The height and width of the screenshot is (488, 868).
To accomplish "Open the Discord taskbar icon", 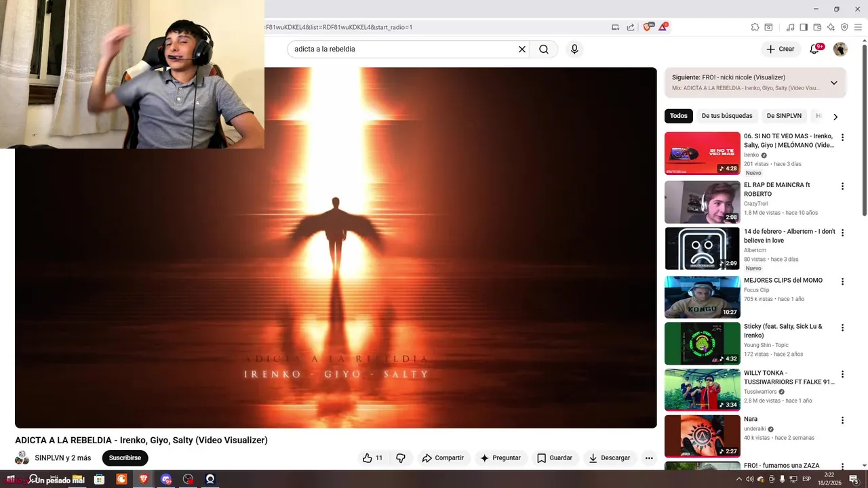I will [x=166, y=479].
